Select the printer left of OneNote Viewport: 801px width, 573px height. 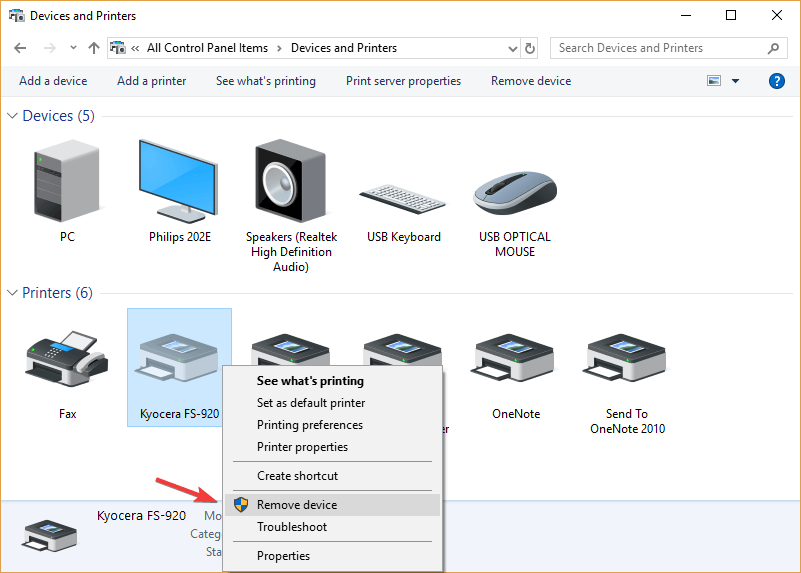click(x=403, y=350)
